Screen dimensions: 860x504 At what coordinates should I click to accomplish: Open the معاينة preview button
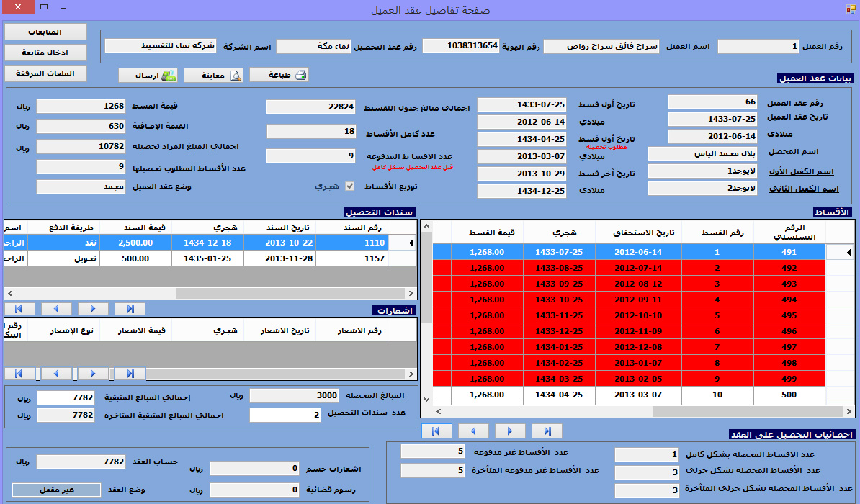pos(213,75)
